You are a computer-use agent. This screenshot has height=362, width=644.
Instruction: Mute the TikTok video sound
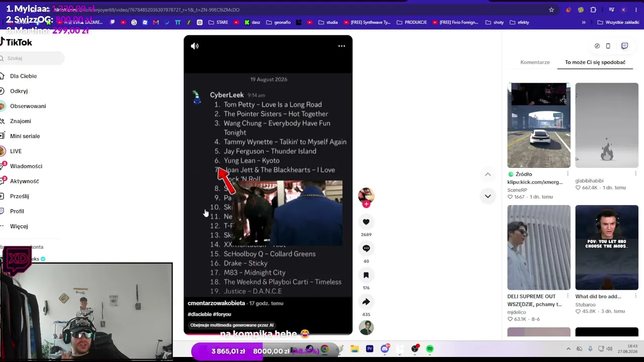[195, 46]
